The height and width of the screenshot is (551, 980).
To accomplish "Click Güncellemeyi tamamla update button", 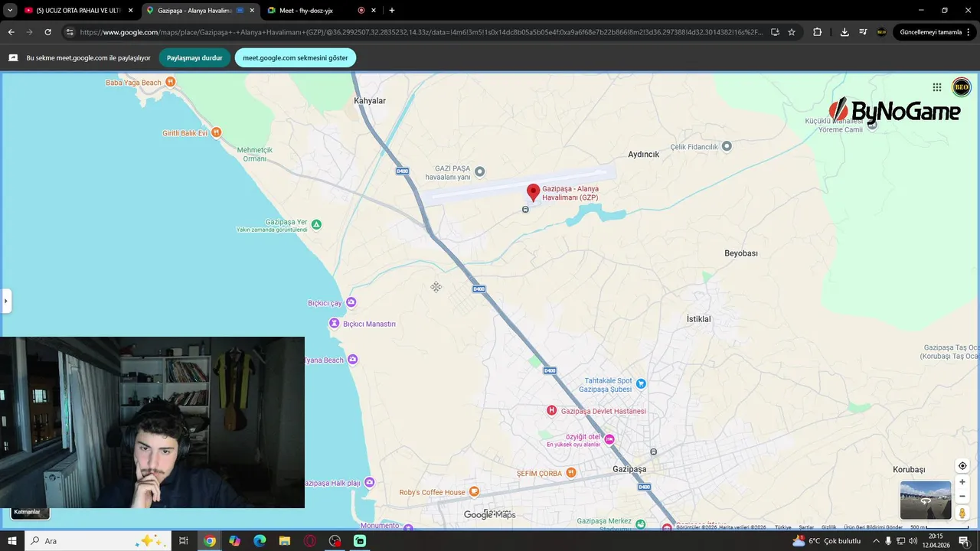I will (930, 32).
